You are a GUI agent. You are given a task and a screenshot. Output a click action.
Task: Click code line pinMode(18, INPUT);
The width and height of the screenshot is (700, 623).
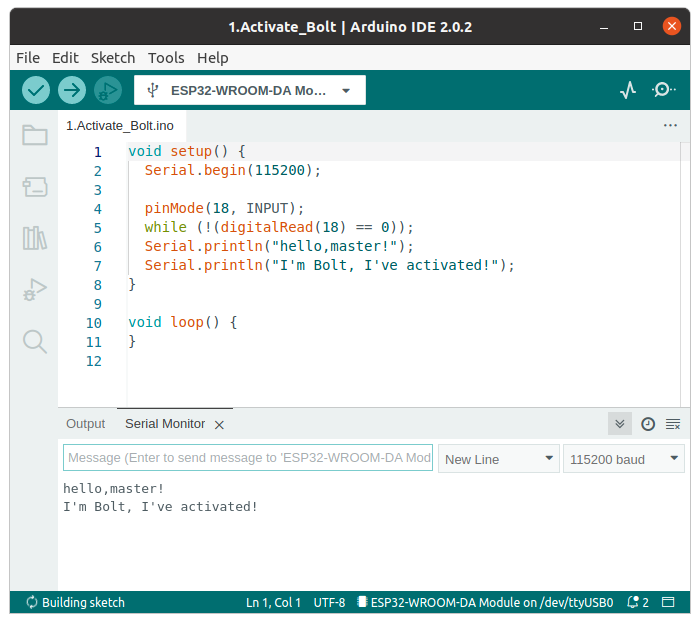[x=224, y=208]
